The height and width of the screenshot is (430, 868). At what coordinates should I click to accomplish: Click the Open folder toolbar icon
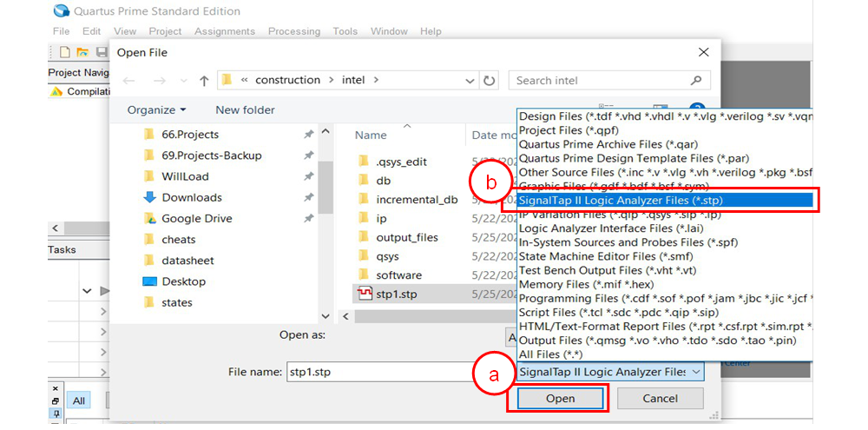[82, 52]
